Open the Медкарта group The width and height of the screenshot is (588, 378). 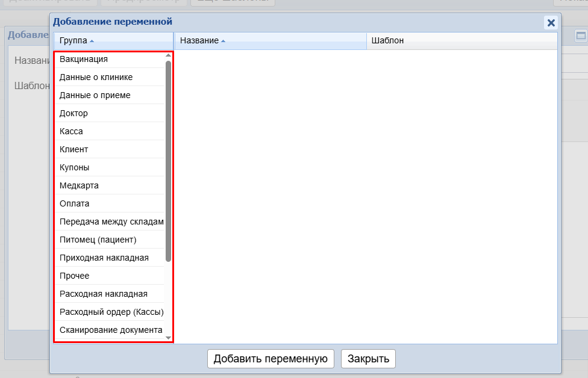(x=79, y=185)
